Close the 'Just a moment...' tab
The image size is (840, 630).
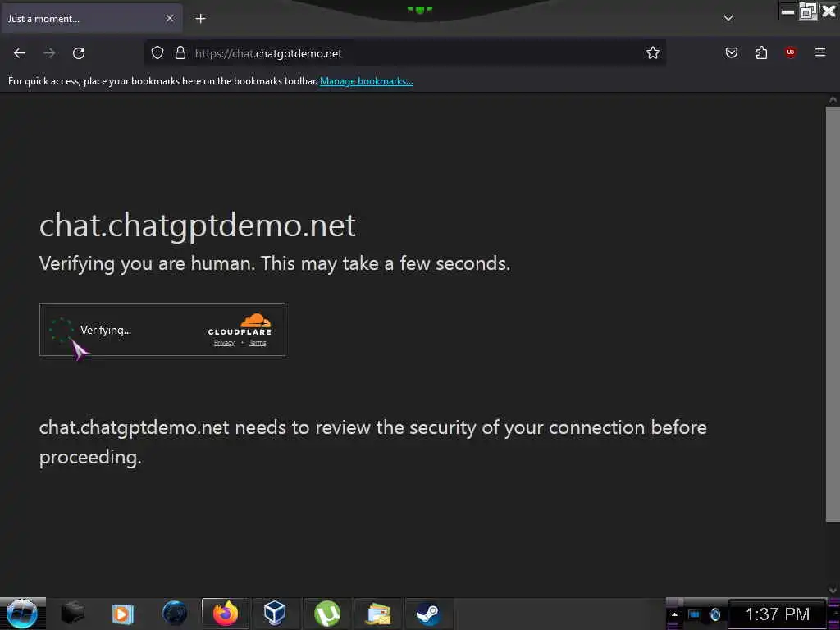pyautogui.click(x=170, y=18)
